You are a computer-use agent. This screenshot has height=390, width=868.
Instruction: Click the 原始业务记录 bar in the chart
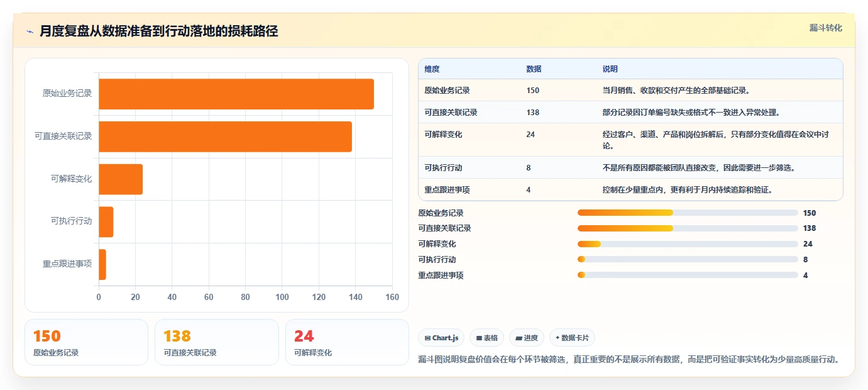pos(236,94)
